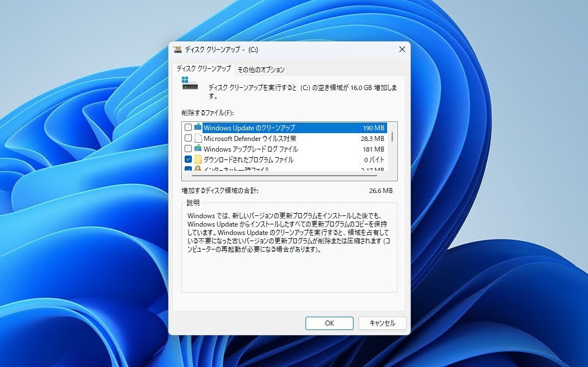Open the その他のオプション tab
The height and width of the screenshot is (367, 588).
pos(261,69)
